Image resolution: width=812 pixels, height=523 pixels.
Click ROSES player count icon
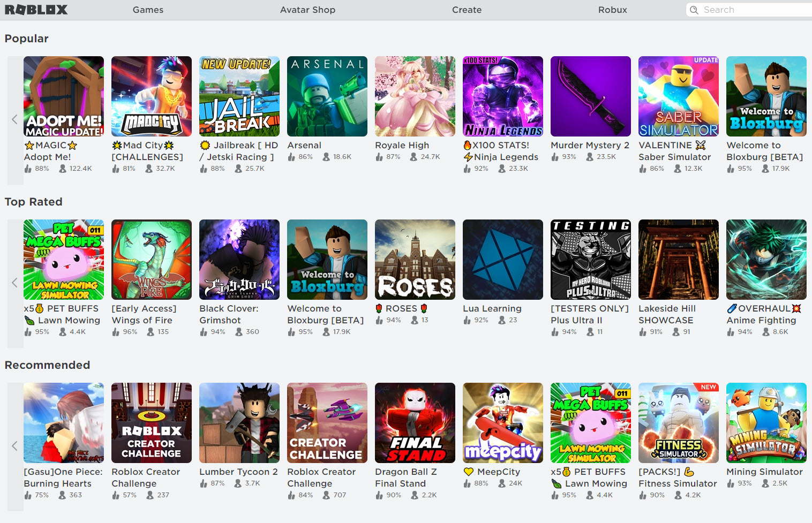coord(415,320)
